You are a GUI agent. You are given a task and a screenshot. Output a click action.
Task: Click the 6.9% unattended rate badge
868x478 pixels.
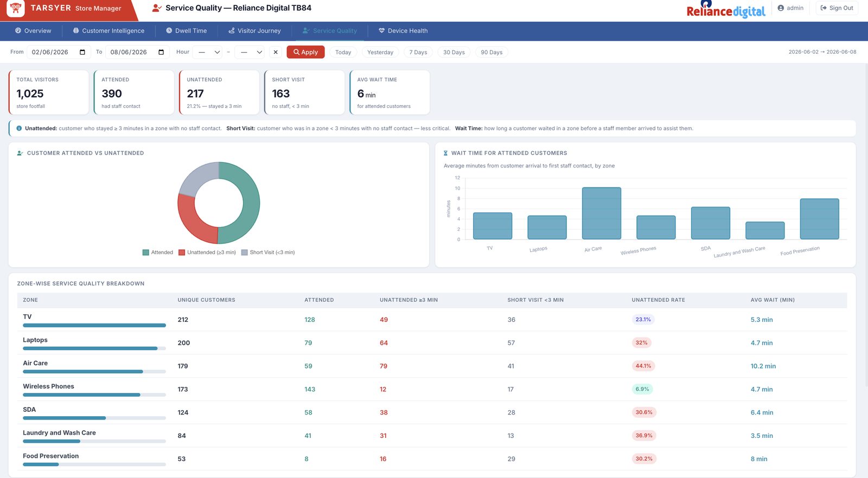point(642,389)
